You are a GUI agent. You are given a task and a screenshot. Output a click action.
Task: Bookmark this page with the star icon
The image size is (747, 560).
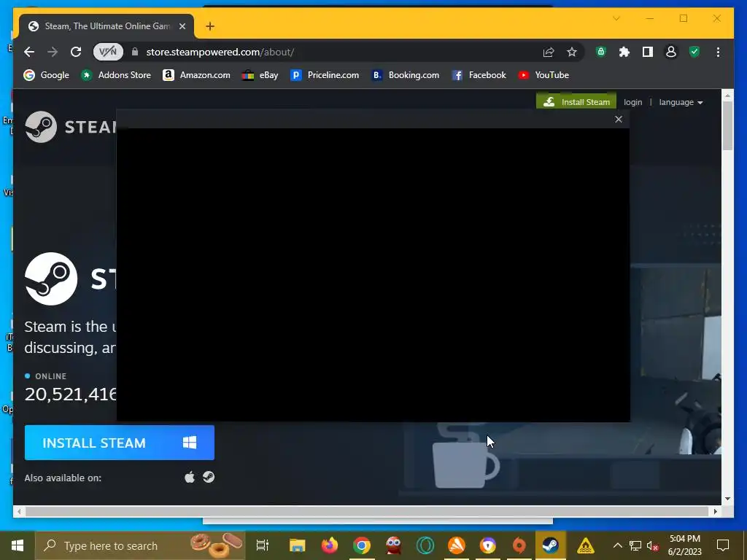click(572, 52)
